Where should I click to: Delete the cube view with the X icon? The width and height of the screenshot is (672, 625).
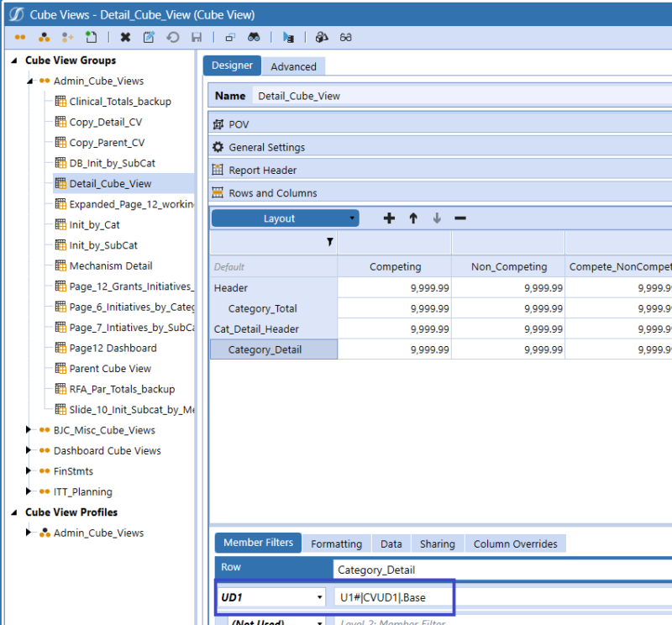coord(124,37)
